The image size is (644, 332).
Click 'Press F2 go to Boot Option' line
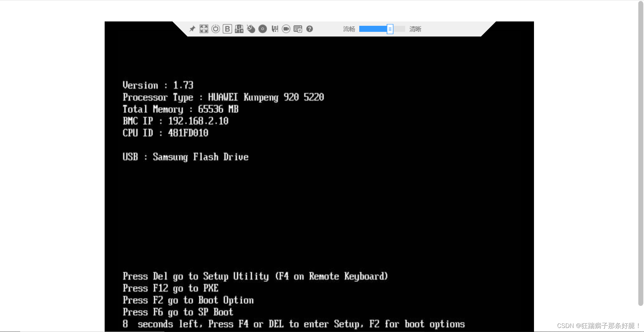tap(188, 300)
